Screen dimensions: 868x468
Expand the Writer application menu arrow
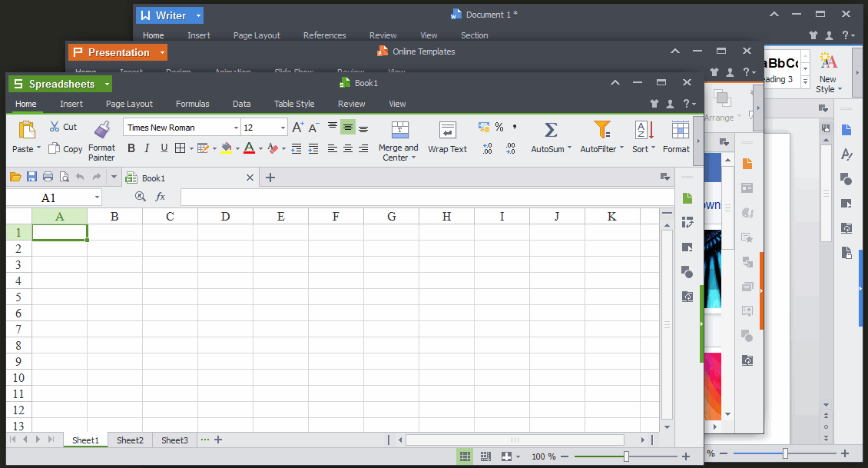click(x=198, y=15)
